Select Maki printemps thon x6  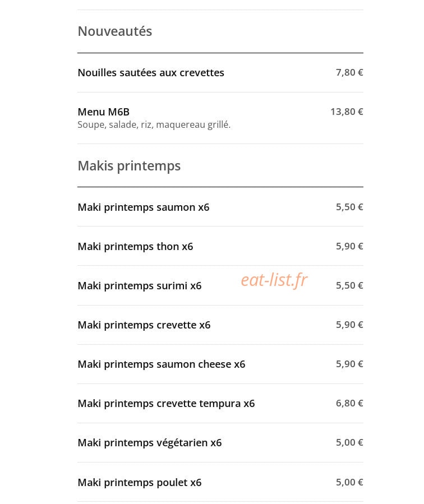(220, 246)
